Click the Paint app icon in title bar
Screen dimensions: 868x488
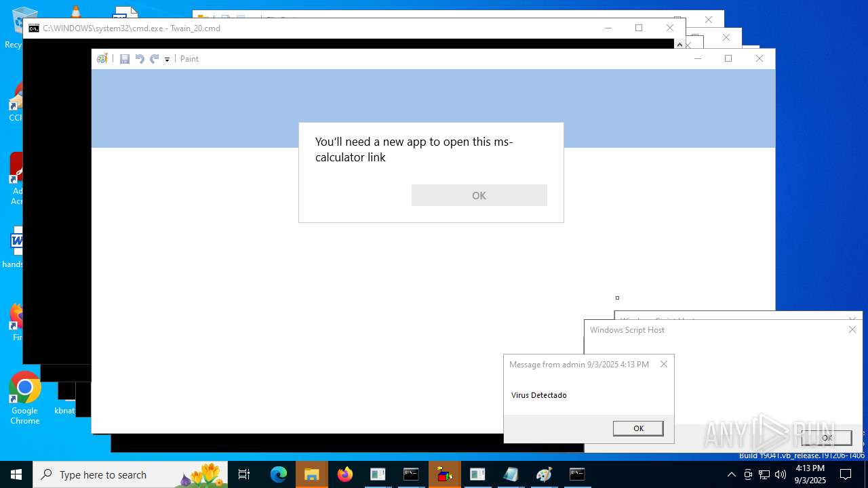point(102,59)
